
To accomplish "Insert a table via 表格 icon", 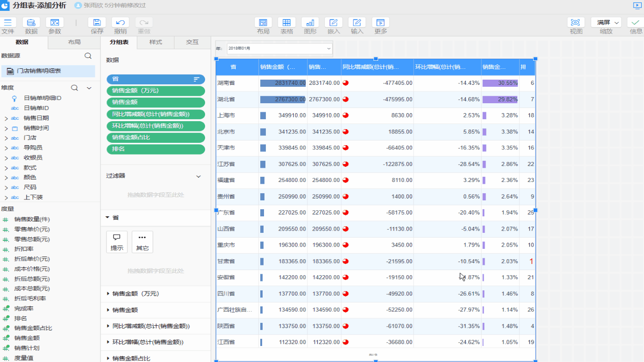I will tap(287, 23).
